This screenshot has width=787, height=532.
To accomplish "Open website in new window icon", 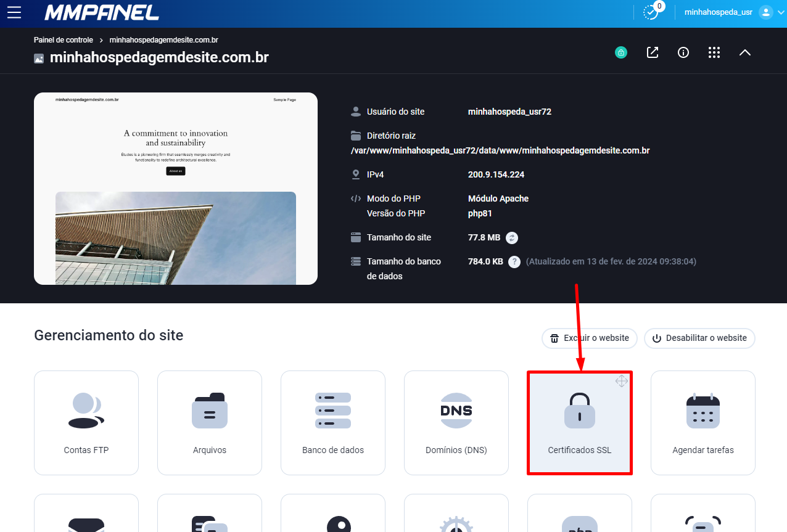I will (x=652, y=52).
